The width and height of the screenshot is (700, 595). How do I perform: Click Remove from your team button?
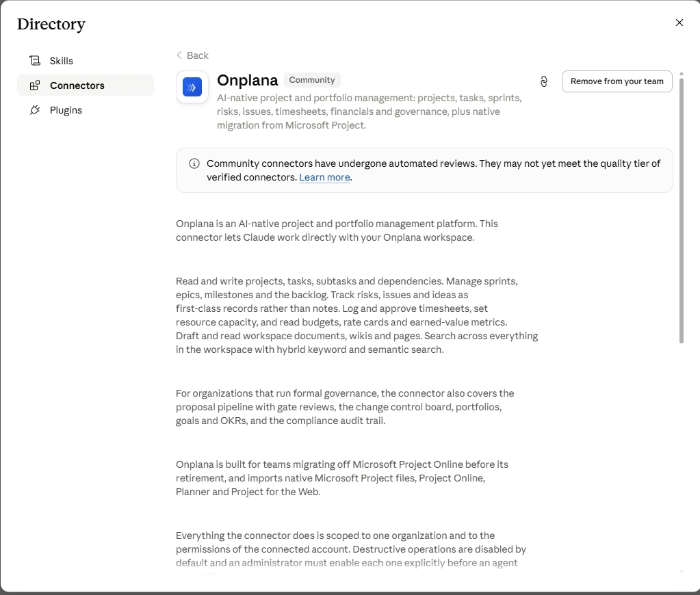(617, 81)
